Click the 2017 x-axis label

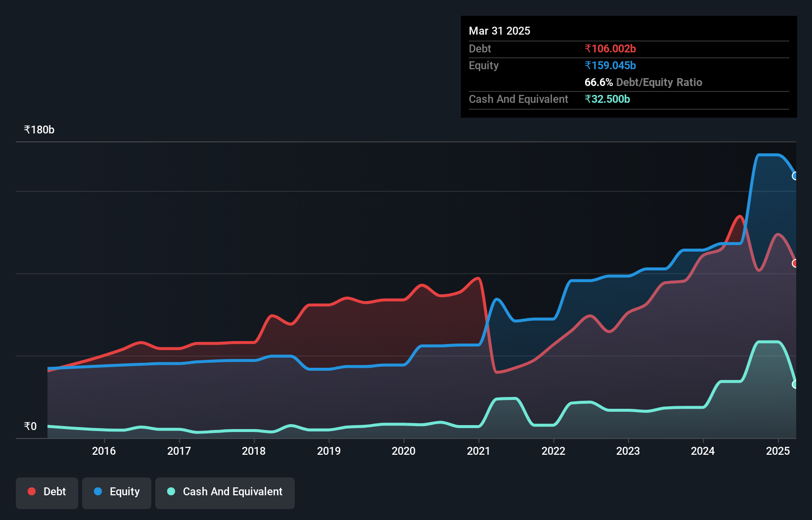[x=179, y=451]
